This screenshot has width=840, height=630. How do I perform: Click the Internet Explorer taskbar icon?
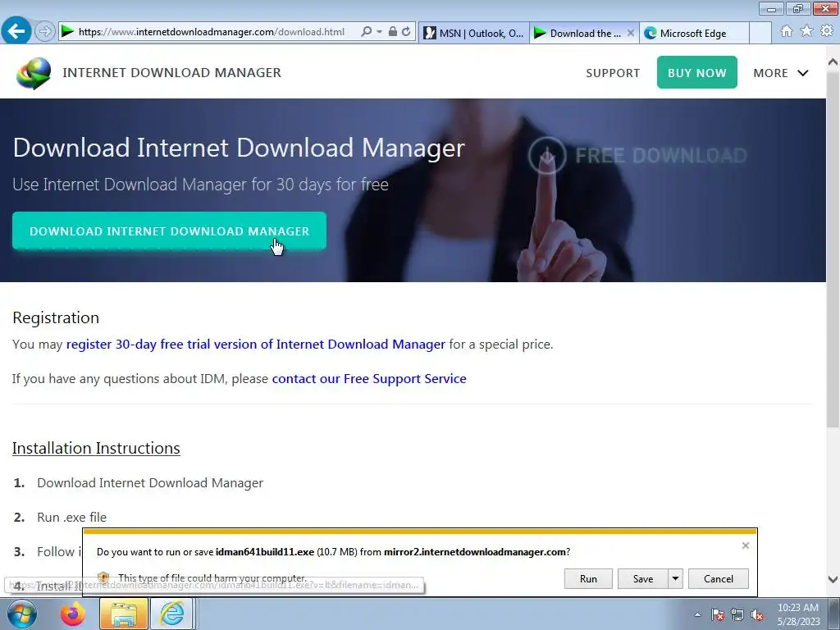[171, 614]
